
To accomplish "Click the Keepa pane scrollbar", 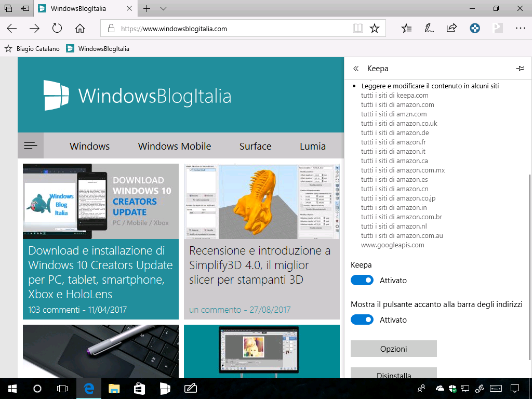I will [x=530, y=267].
